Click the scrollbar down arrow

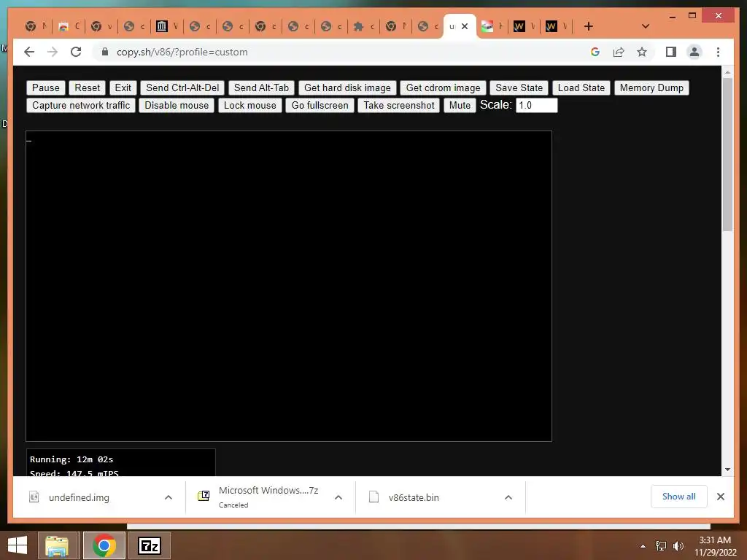(727, 470)
